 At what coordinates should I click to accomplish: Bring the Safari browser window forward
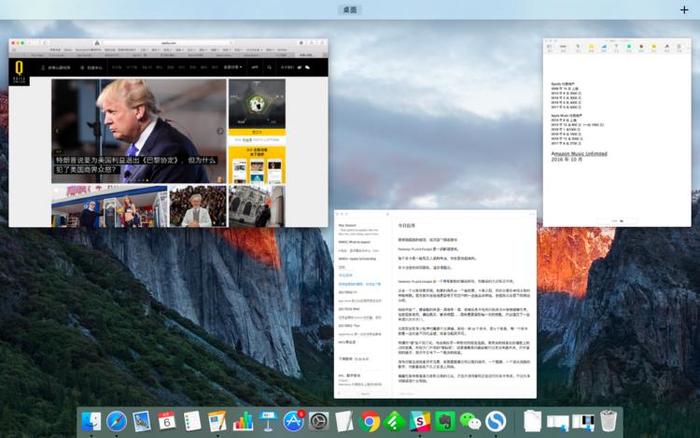click(x=168, y=133)
